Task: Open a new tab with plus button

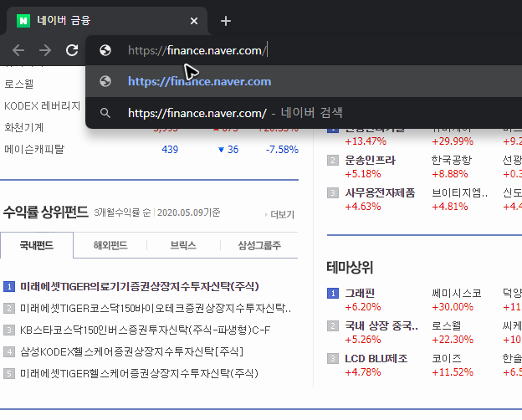Action: point(226,21)
